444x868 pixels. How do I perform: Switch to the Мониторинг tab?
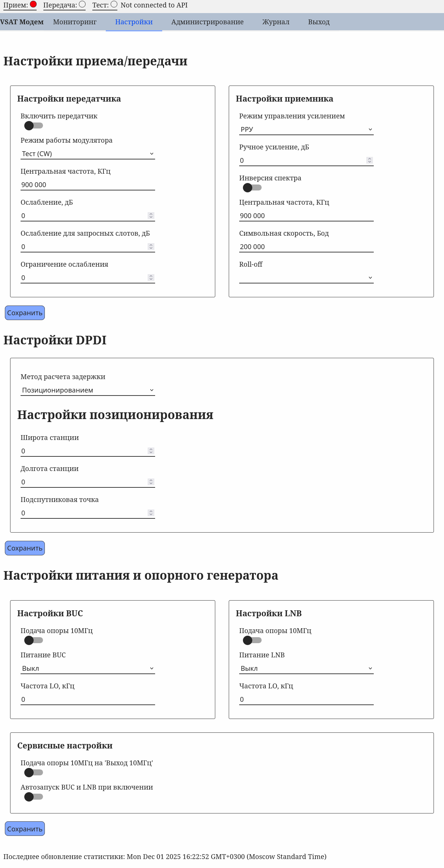[75, 22]
